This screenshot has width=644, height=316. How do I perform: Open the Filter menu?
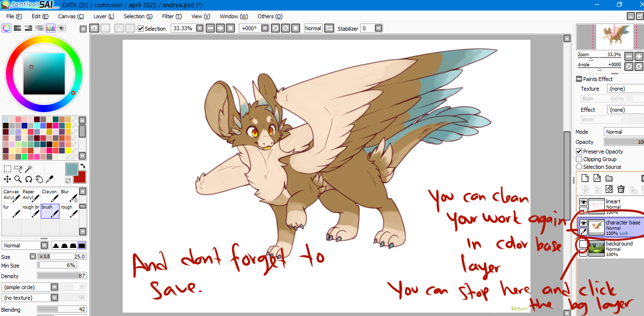[172, 16]
